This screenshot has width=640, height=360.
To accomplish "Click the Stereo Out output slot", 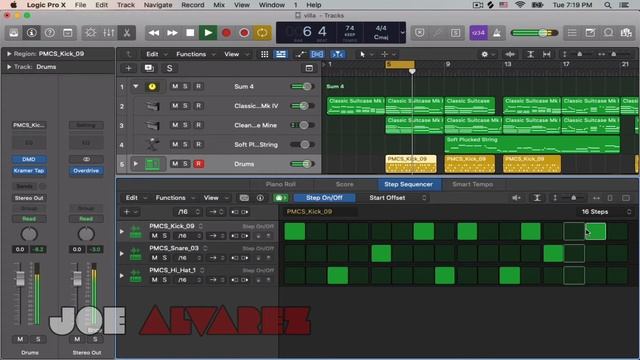I will pos(29,198).
